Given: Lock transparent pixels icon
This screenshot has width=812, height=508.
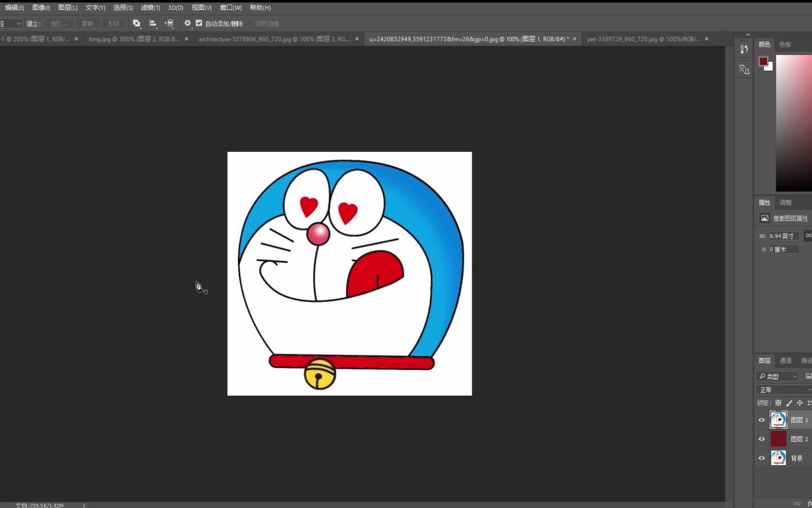Looking at the screenshot, I should pos(778,403).
